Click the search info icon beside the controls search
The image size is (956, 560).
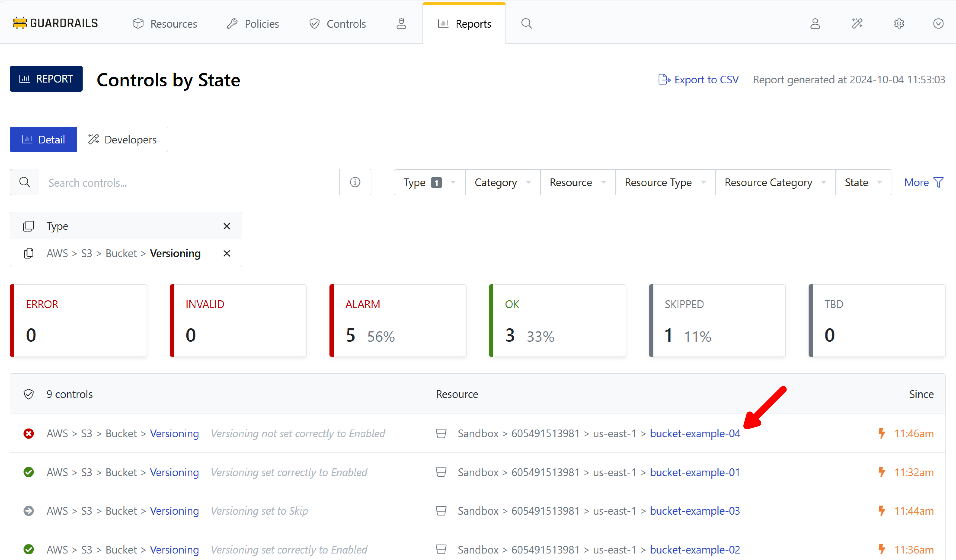click(355, 182)
